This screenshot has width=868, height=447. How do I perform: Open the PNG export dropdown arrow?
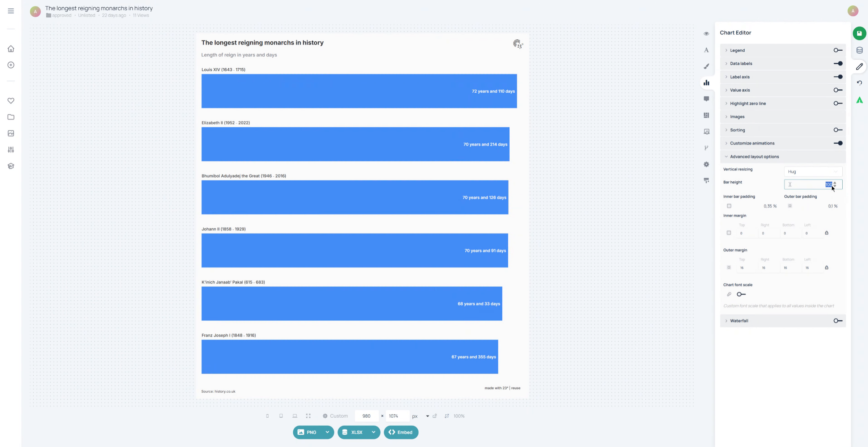327,432
